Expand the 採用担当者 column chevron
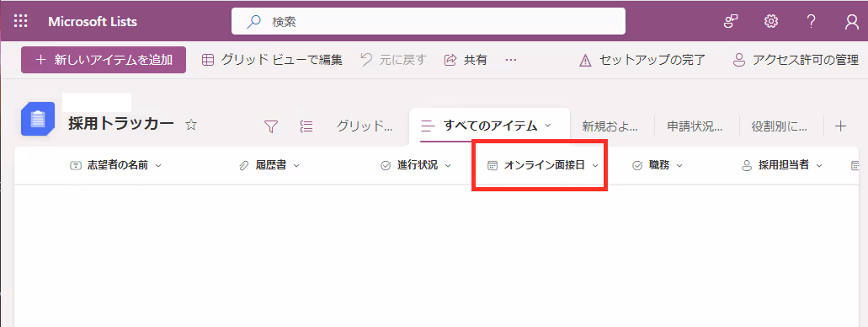Viewport: 868px width, 327px height. 819,166
